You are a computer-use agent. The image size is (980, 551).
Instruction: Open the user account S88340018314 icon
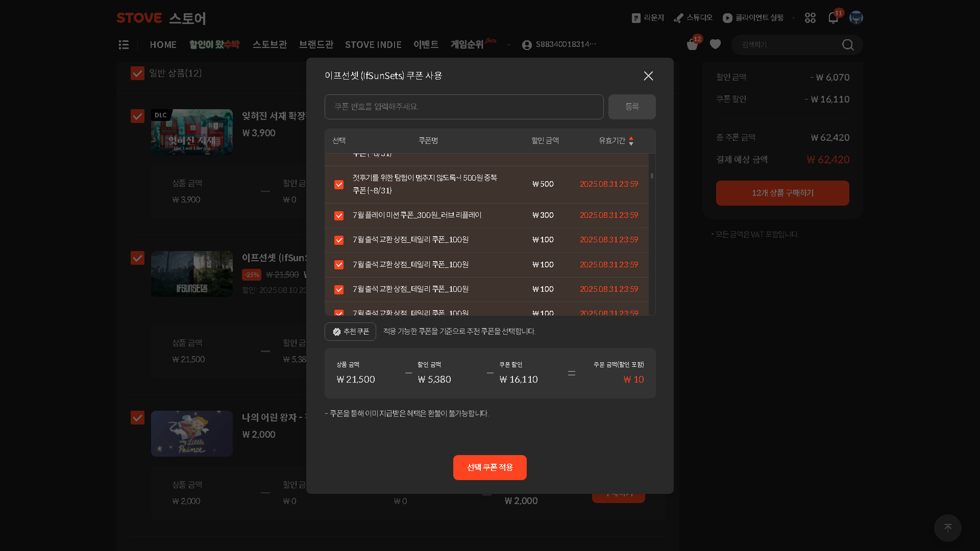click(527, 45)
